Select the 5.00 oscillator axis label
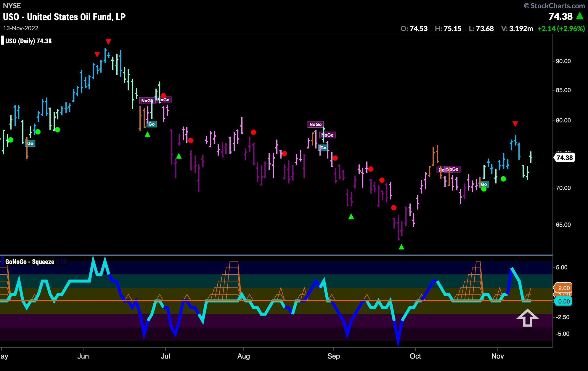The width and height of the screenshot is (588, 371). tap(562, 267)
